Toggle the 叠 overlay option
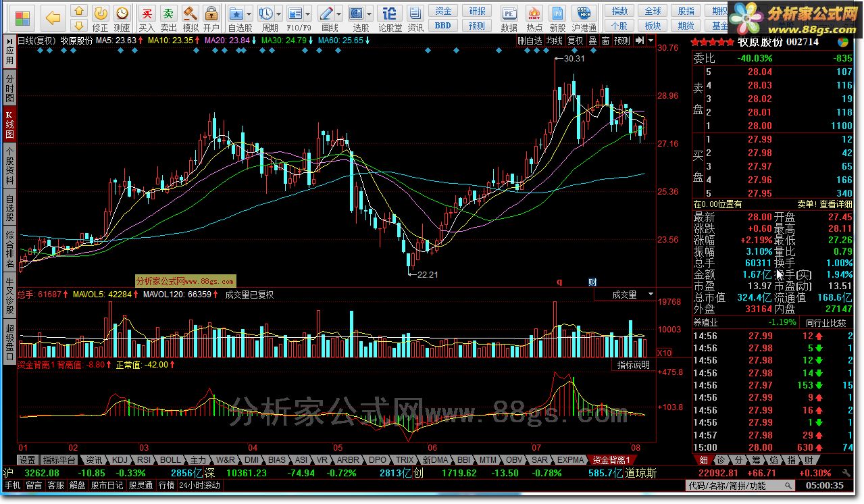 [x=592, y=41]
